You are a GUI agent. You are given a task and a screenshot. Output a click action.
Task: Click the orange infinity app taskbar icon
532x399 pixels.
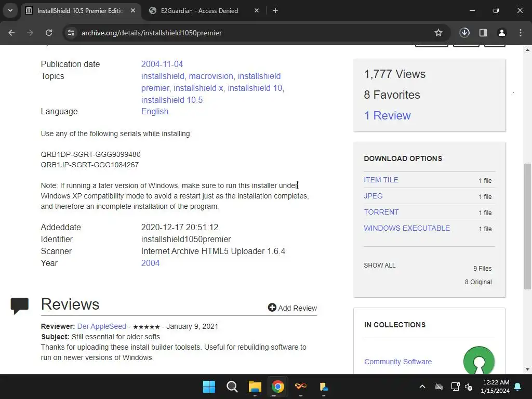[x=301, y=387]
